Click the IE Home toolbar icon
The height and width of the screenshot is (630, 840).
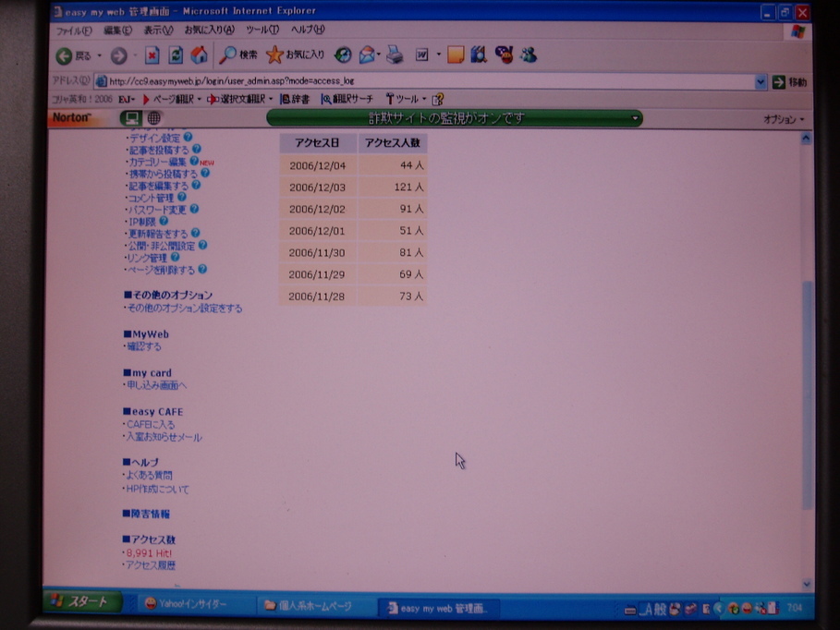(199, 55)
